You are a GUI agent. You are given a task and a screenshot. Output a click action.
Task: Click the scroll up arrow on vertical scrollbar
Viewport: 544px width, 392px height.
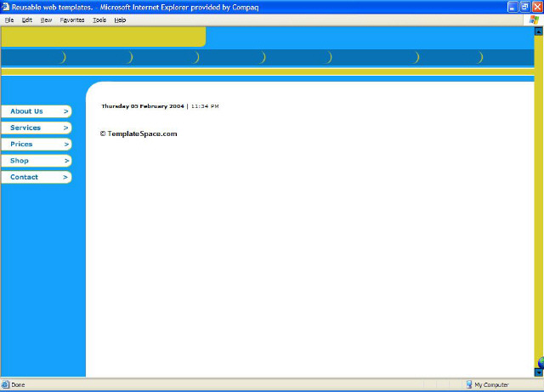coord(538,31)
